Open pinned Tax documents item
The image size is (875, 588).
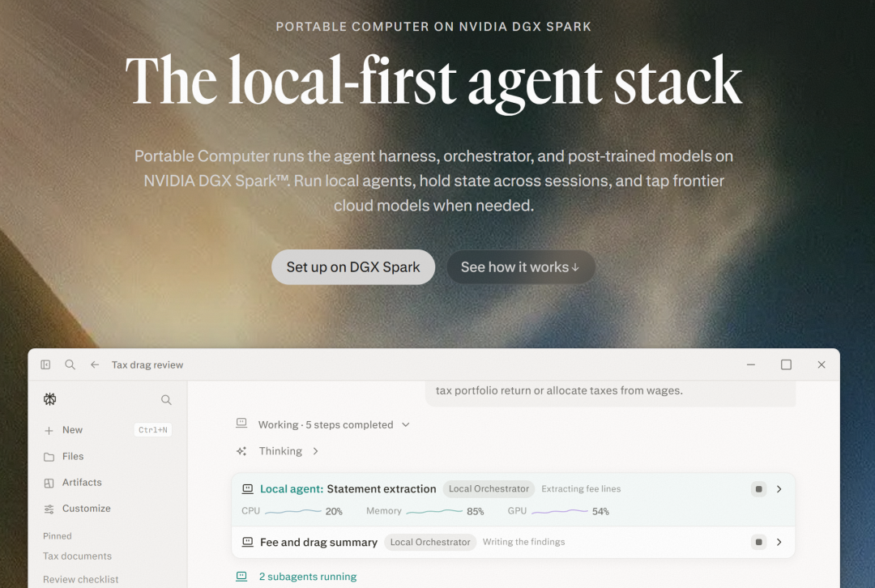pyautogui.click(x=77, y=556)
